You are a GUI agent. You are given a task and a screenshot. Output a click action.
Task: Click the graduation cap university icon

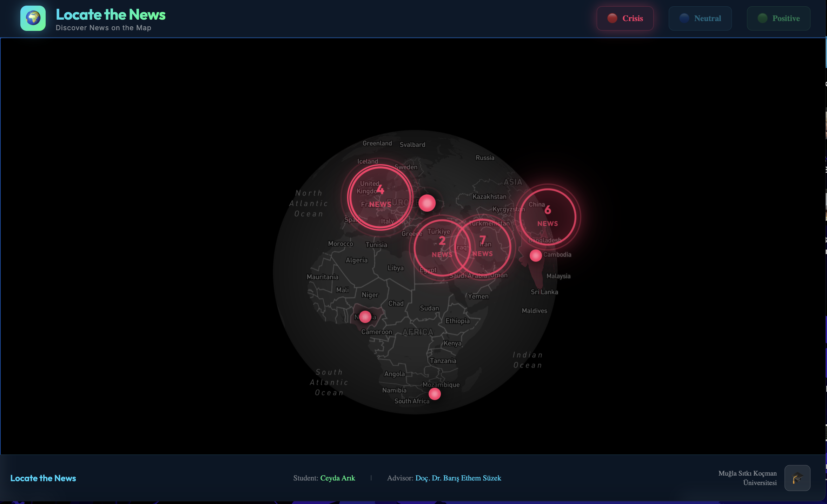pyautogui.click(x=797, y=478)
